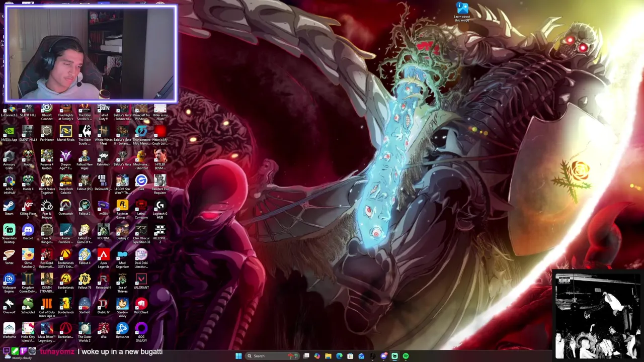Select the Wallpaper Engine desktop icon

[x=9, y=284]
